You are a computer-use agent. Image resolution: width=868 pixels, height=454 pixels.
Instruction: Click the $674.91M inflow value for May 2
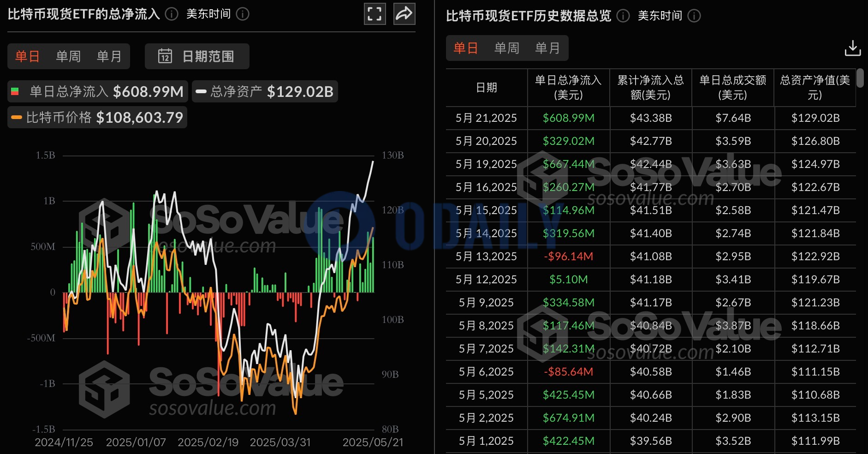coord(569,418)
